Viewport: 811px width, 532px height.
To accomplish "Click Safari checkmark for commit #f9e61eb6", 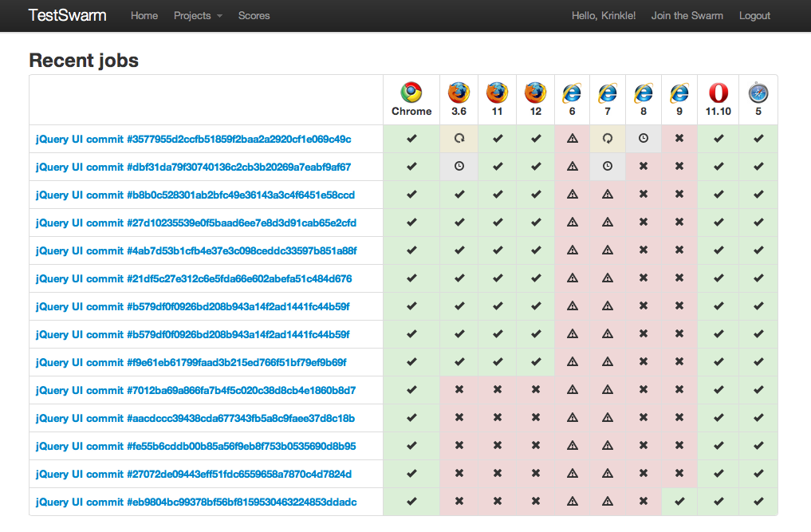I will coord(758,362).
